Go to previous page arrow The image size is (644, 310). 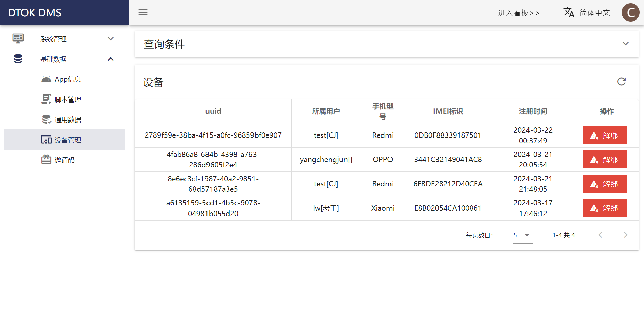(600, 235)
